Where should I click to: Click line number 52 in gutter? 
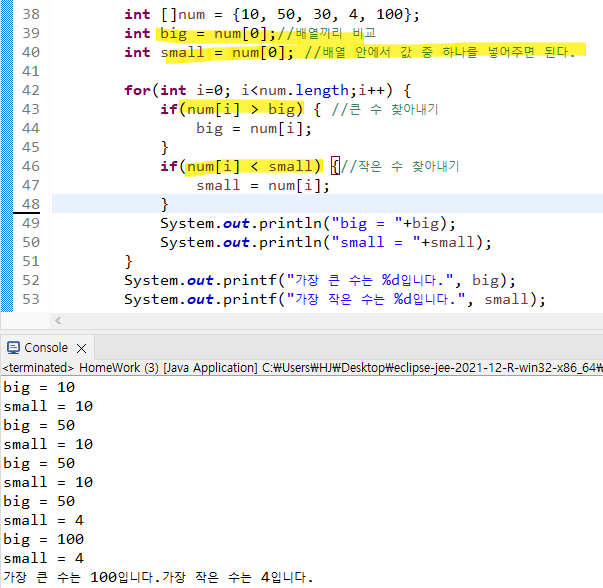pyautogui.click(x=31, y=280)
